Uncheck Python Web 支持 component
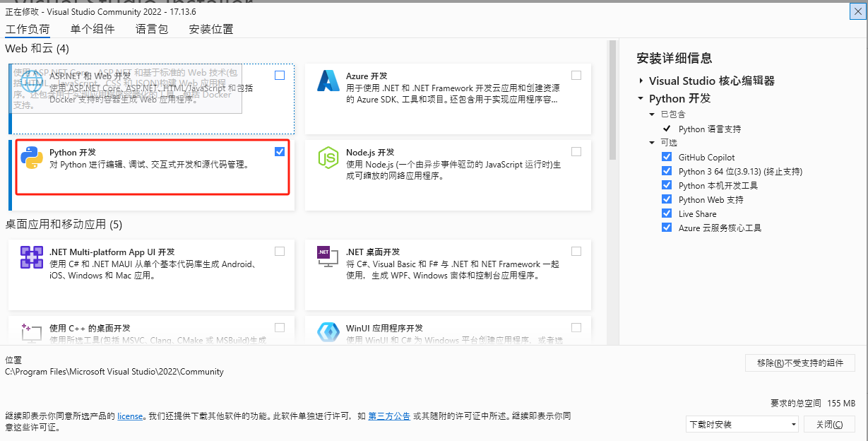 click(667, 199)
